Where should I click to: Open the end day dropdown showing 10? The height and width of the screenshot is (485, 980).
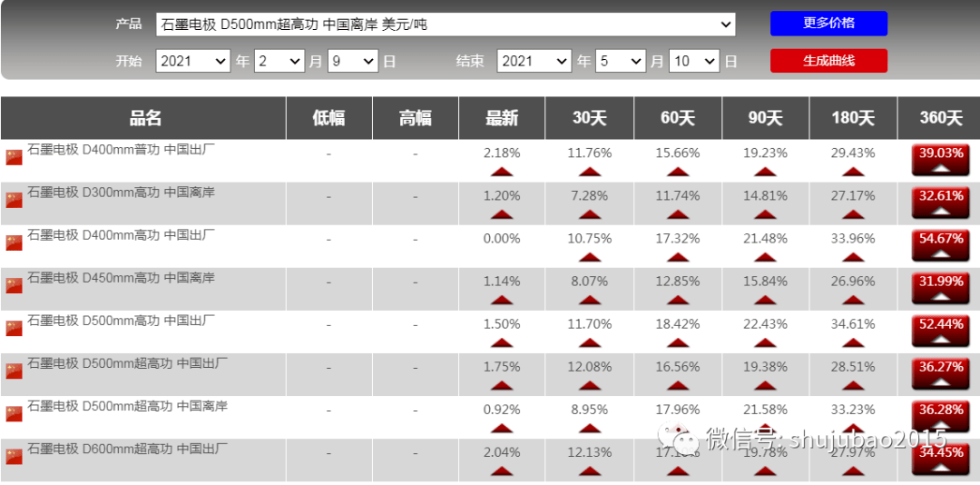pyautogui.click(x=694, y=62)
